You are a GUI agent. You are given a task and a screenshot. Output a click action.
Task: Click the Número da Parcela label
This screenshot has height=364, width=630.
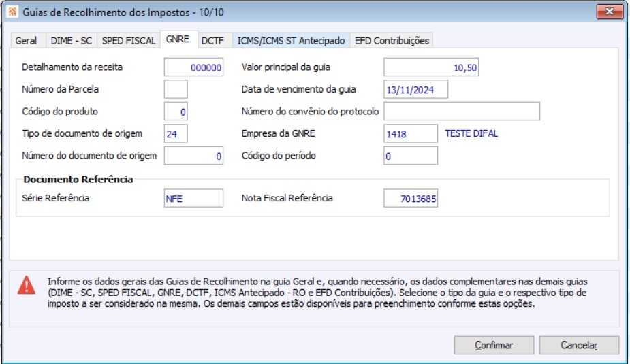60,89
